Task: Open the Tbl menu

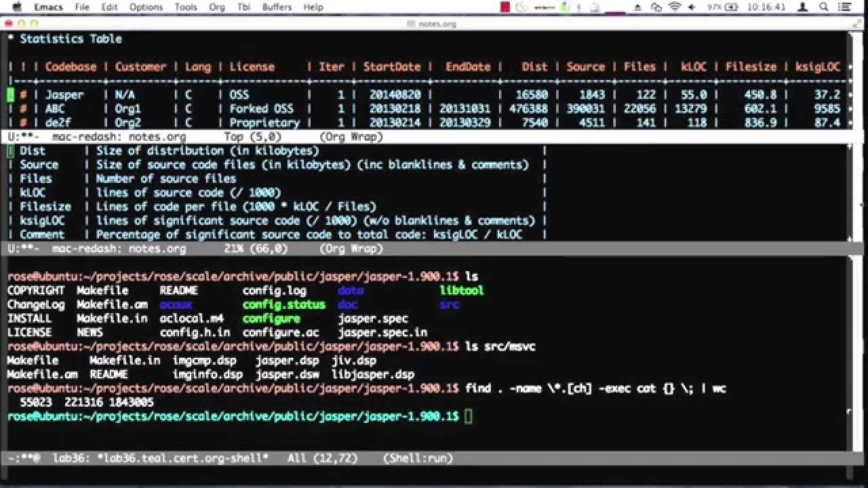Action: (x=243, y=7)
